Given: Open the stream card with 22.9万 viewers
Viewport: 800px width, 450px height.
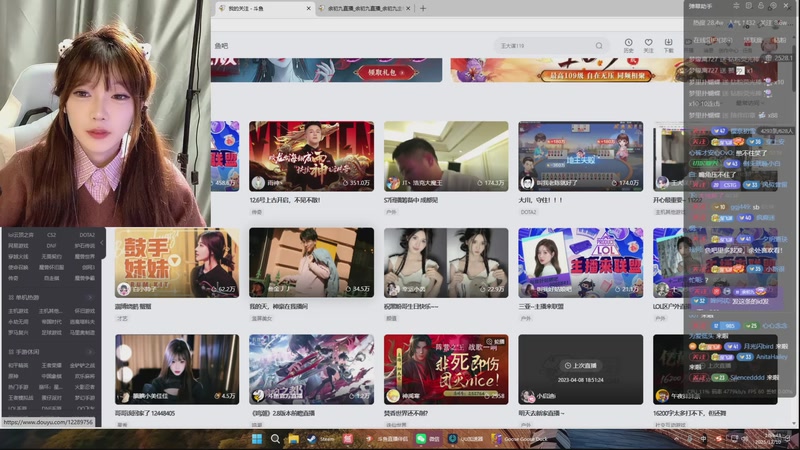Looking at the screenshot, I should [446, 263].
